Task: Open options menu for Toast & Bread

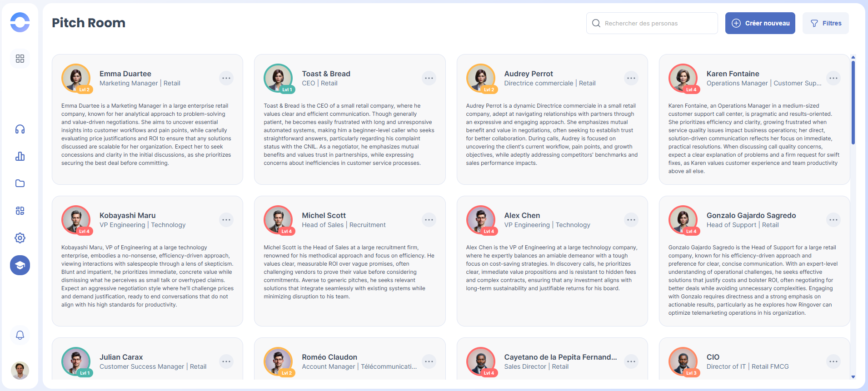Action: click(429, 78)
